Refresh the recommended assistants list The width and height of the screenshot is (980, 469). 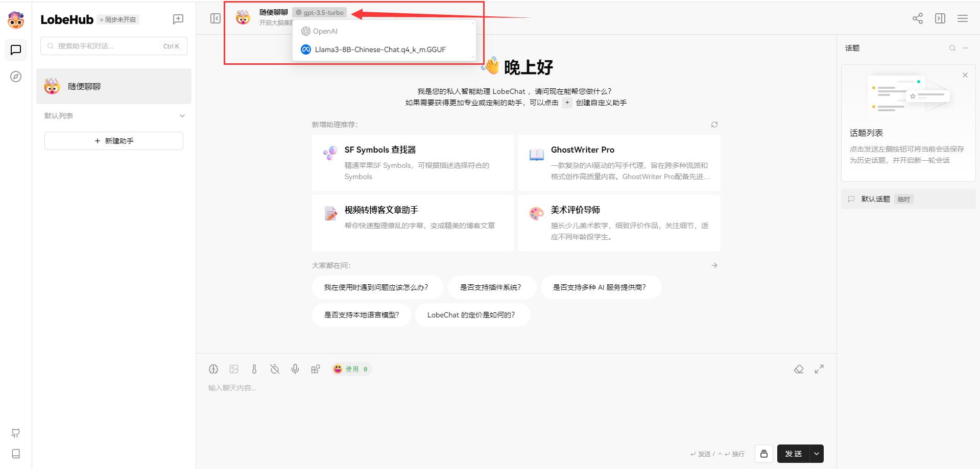(714, 125)
